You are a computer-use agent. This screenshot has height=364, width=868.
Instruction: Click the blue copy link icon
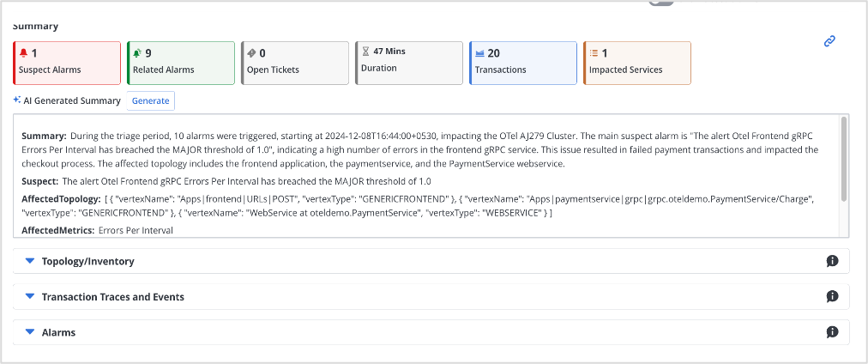pyautogui.click(x=829, y=41)
